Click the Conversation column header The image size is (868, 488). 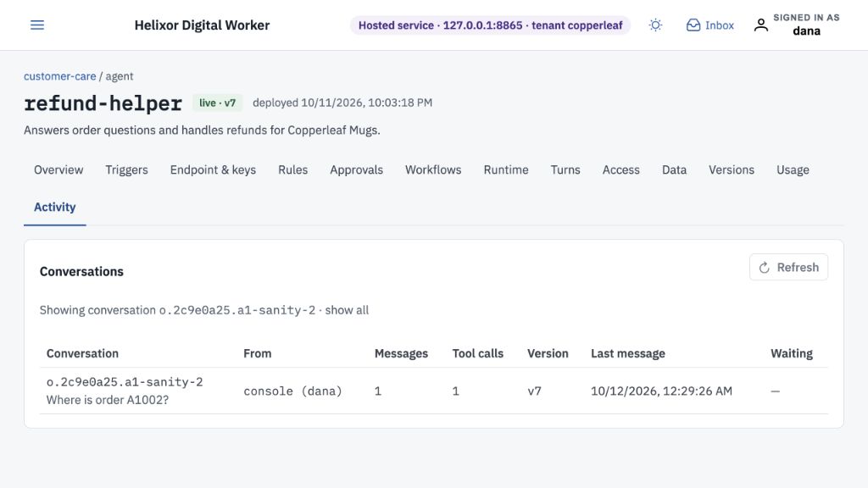(82, 353)
